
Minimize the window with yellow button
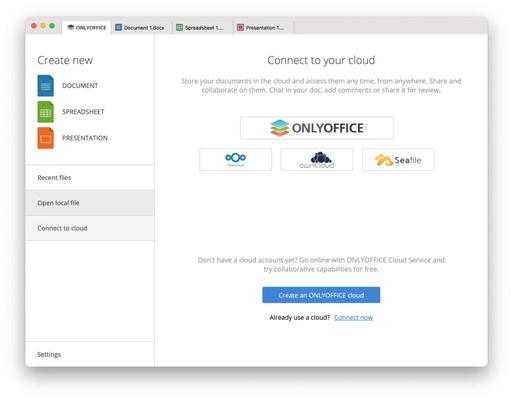click(43, 26)
